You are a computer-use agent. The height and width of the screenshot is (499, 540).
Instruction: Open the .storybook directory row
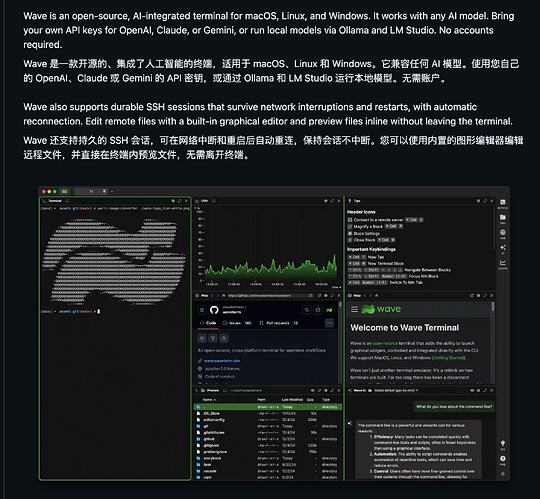point(268,458)
